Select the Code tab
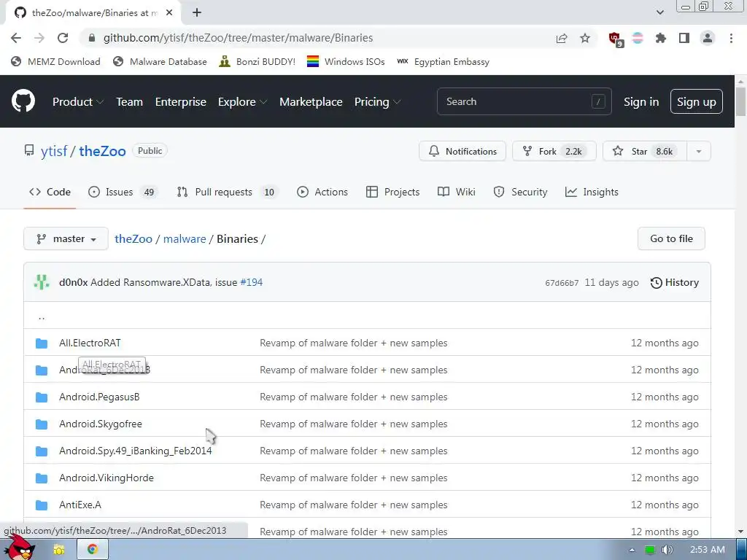Viewport: 747px width, 560px height. 50,192
